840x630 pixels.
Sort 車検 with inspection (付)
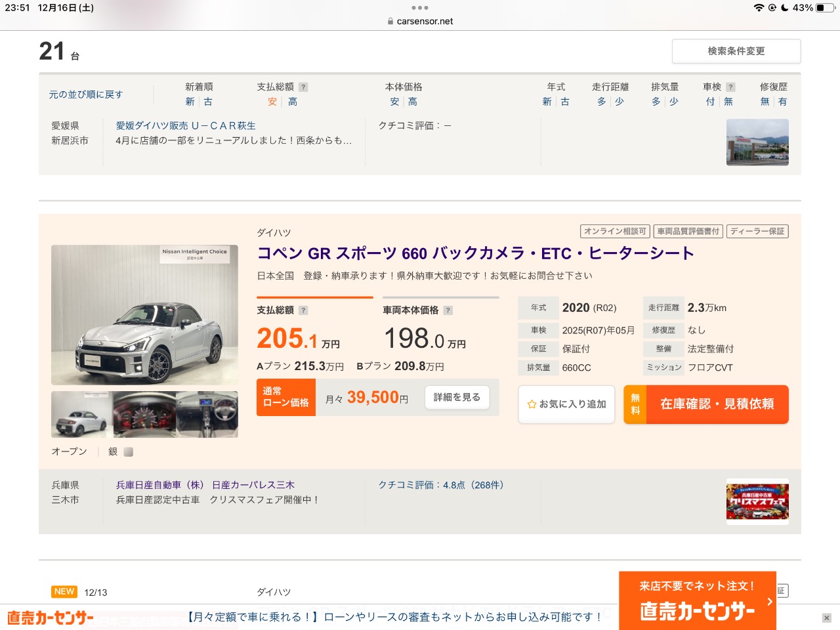[710, 102]
